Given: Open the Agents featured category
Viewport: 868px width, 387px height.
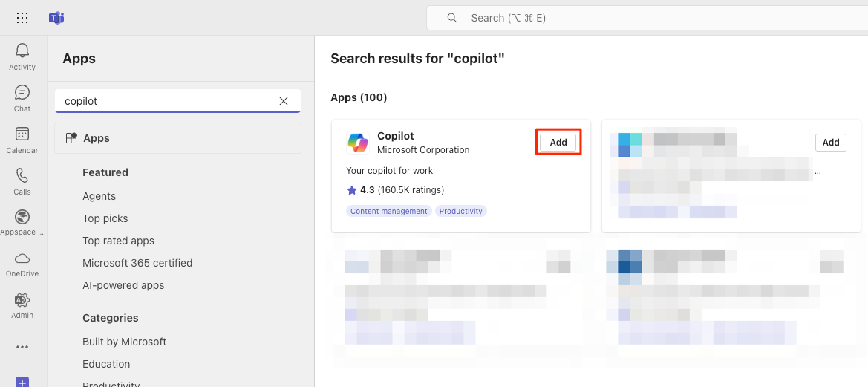Looking at the screenshot, I should [99, 196].
